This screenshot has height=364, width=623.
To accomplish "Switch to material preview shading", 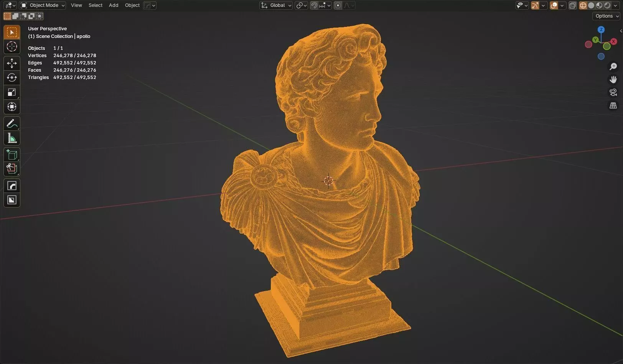I will [x=599, y=5].
